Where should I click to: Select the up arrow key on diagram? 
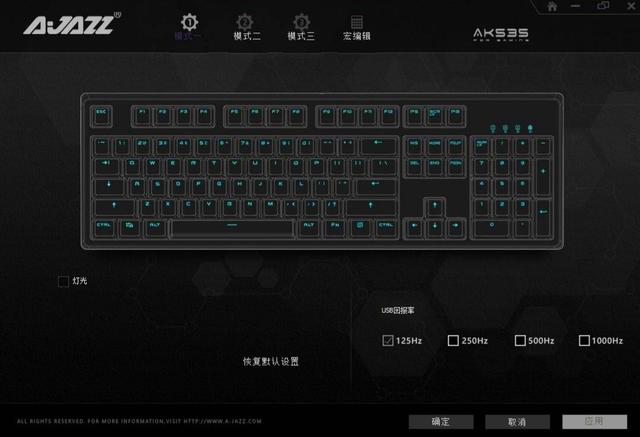(435, 208)
